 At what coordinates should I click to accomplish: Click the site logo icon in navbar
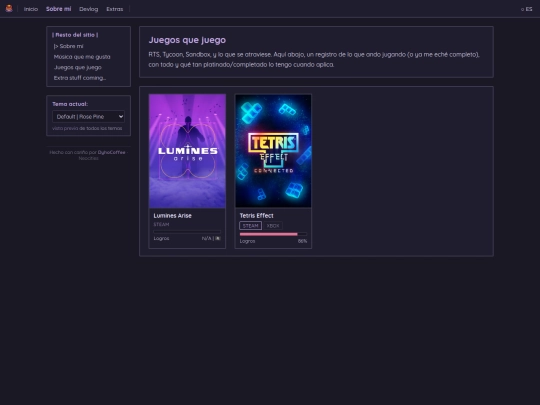point(9,9)
